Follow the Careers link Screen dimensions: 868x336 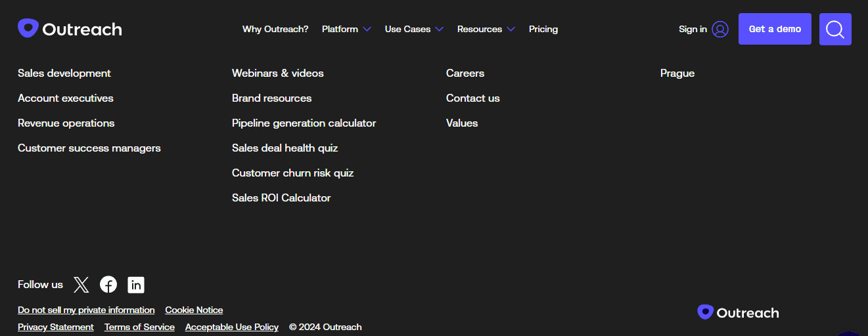(x=465, y=73)
